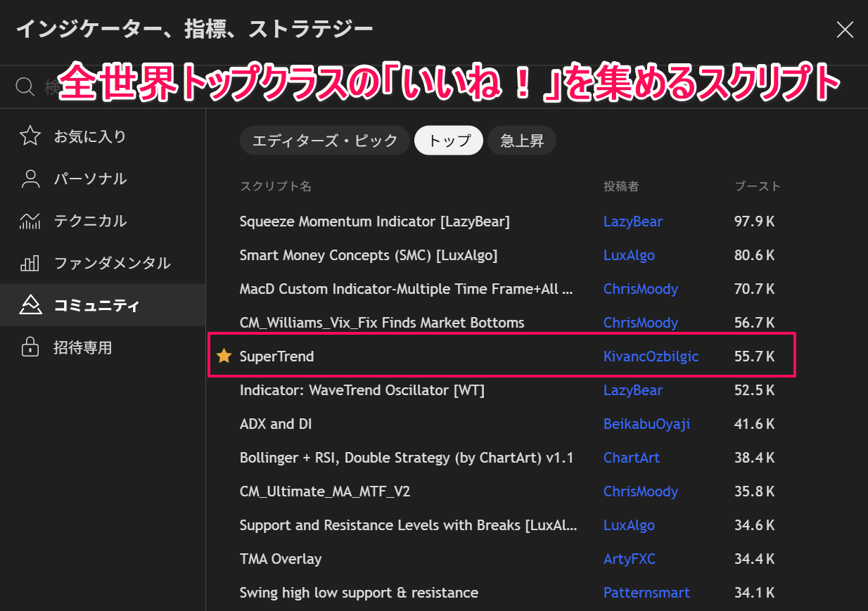Image resolution: width=868 pixels, height=611 pixels.
Task: Add Indicator: WaveTrend Oscillator [WT]
Action: 362,390
